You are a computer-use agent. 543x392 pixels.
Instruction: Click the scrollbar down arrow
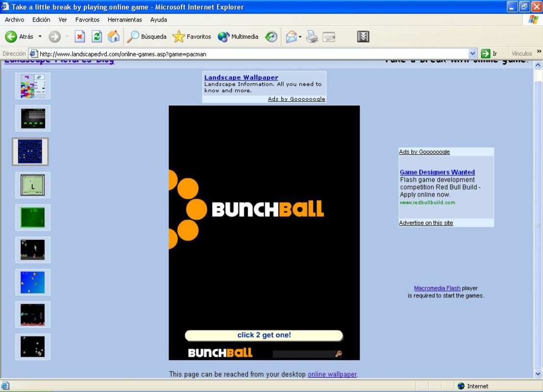[538, 374]
